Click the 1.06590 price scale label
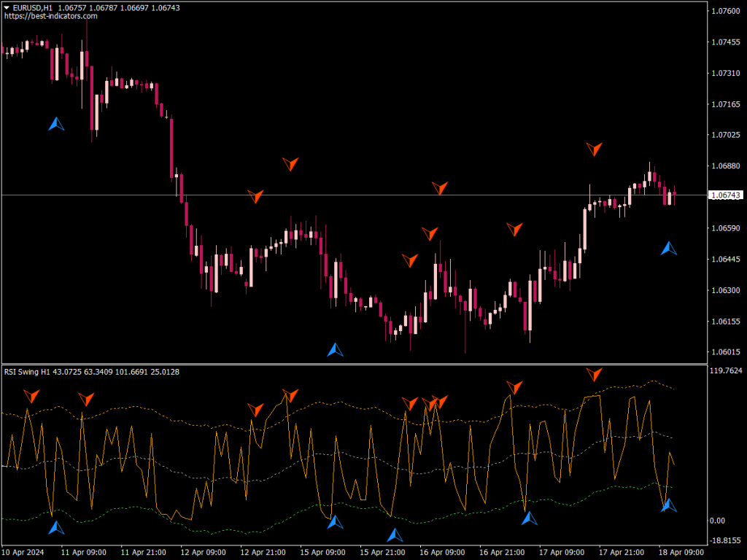This screenshot has height=560, width=747. (x=726, y=228)
